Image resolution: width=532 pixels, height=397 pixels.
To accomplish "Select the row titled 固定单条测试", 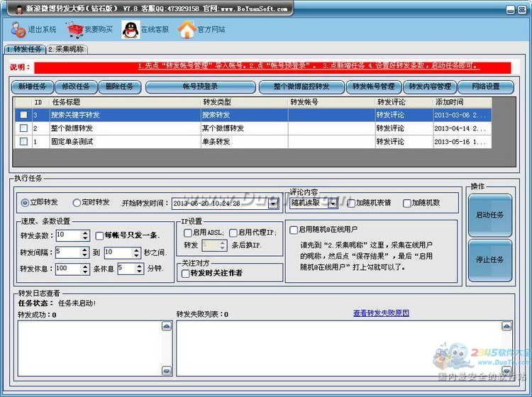I will click(253, 141).
